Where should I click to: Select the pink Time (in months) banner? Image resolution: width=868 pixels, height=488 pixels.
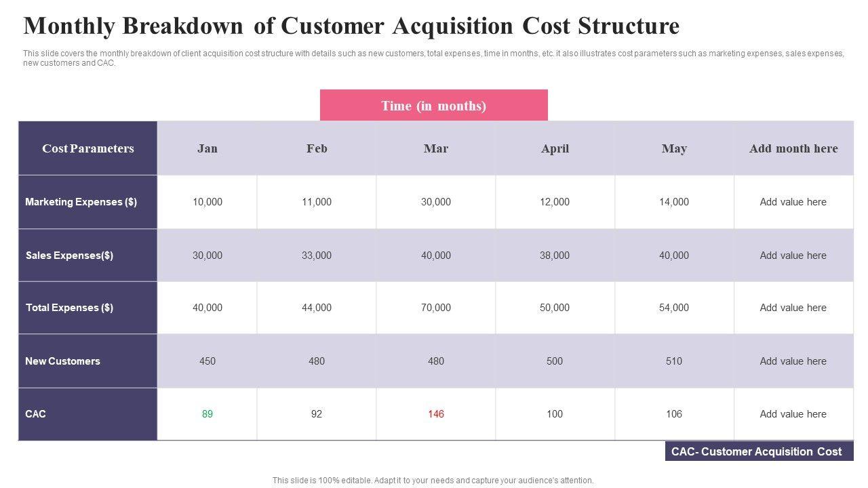point(433,106)
